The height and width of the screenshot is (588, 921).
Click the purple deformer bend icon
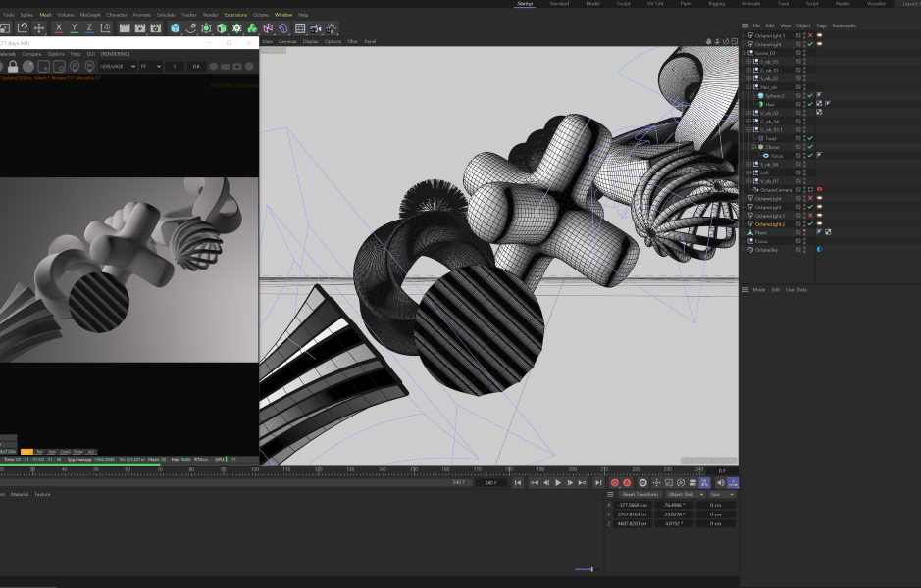[283, 27]
